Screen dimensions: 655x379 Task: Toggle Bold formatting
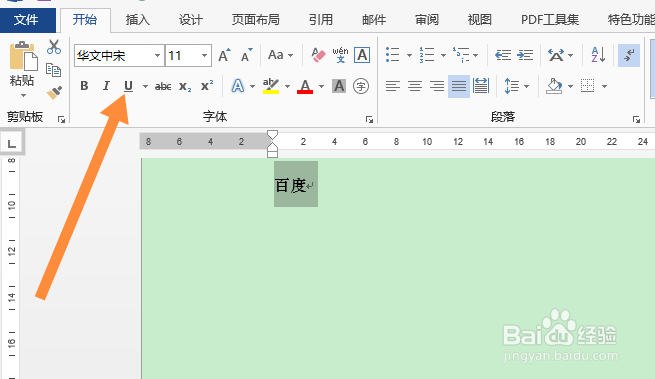84,86
